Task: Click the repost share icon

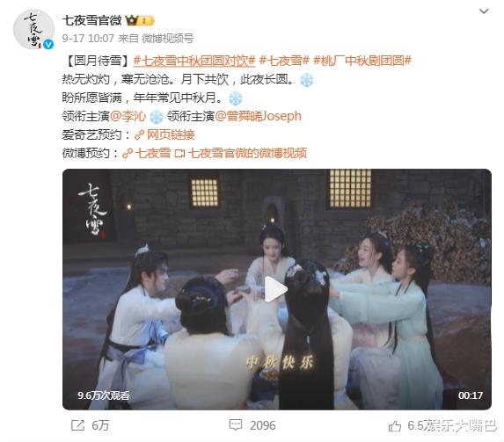Action: tap(77, 425)
